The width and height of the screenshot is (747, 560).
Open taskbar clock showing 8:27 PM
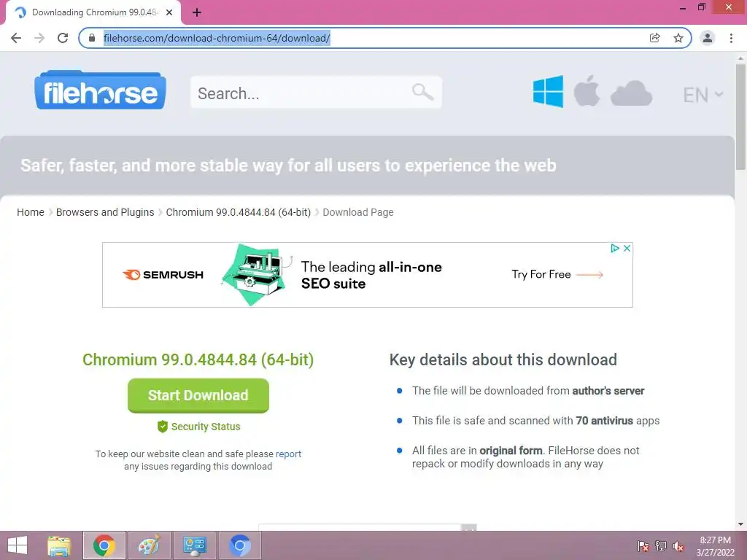coord(715,546)
